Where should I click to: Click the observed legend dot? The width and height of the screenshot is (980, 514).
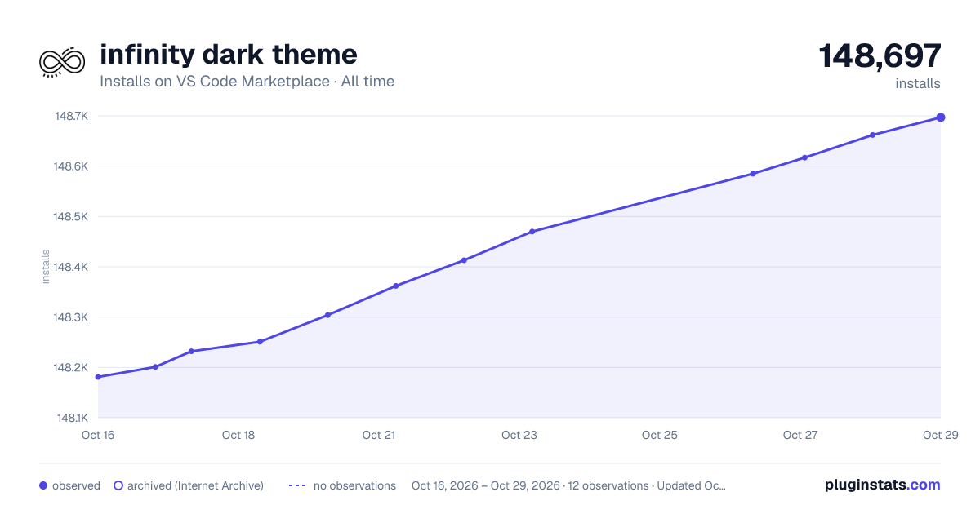(43, 485)
